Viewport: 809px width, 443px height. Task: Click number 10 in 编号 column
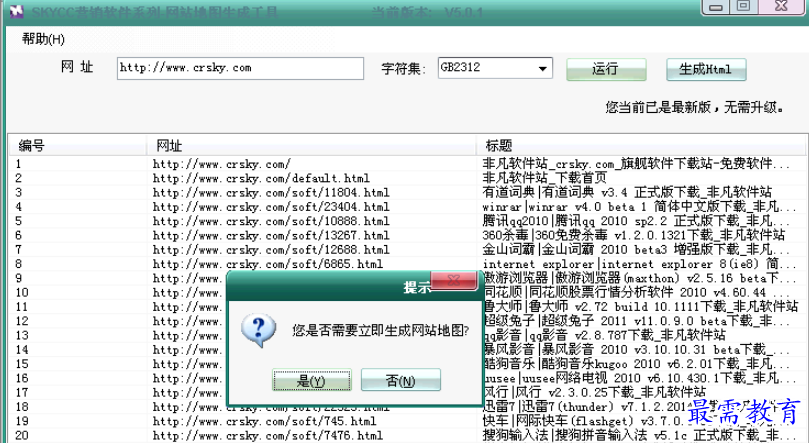22,293
